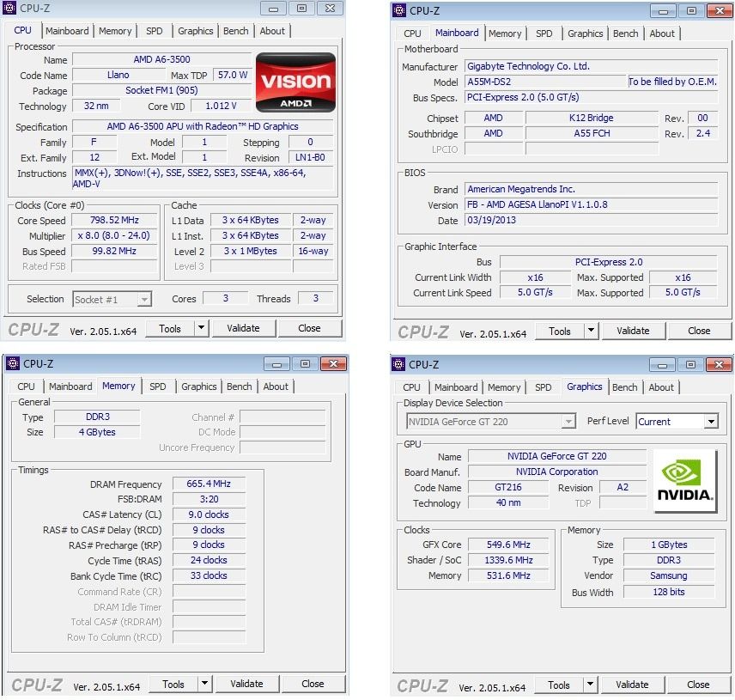The width and height of the screenshot is (735, 700).
Task: Click the CPU-Z app icon in the Graphics window title bar
Action: click(x=398, y=364)
